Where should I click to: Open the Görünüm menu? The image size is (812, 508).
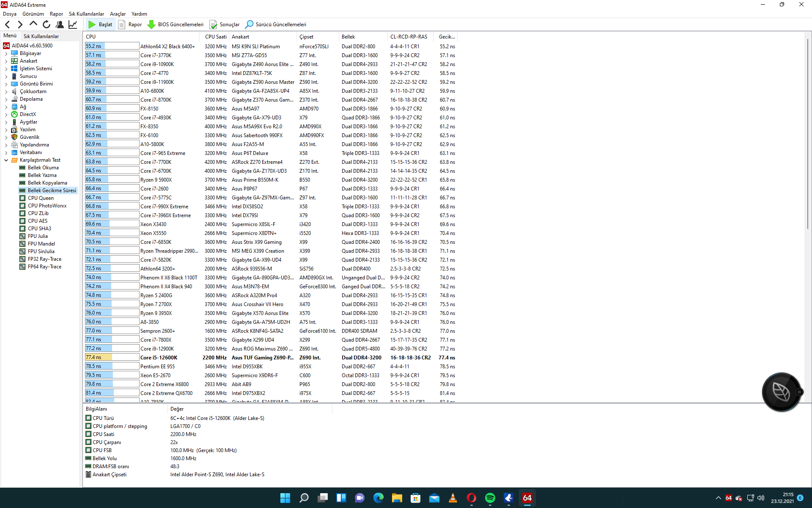point(33,14)
